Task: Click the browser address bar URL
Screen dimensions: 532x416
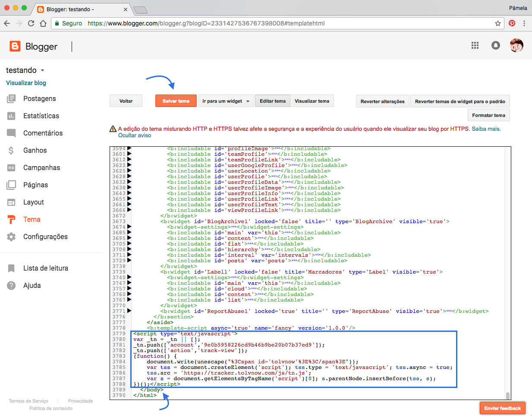Action: [x=206, y=23]
